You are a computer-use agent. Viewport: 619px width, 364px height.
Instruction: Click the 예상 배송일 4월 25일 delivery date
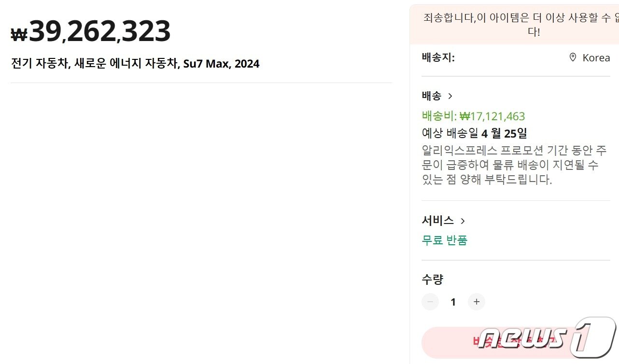(x=474, y=133)
